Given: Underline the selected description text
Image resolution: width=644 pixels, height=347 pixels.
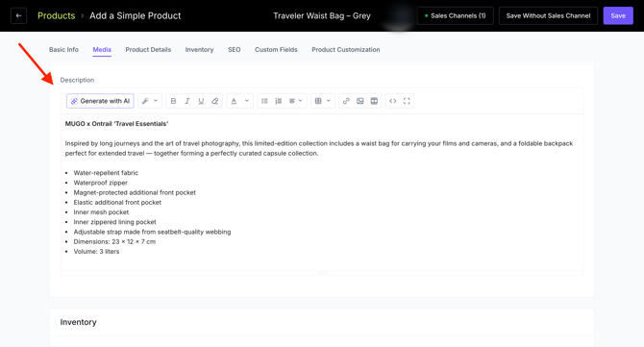Looking at the screenshot, I should (201, 101).
